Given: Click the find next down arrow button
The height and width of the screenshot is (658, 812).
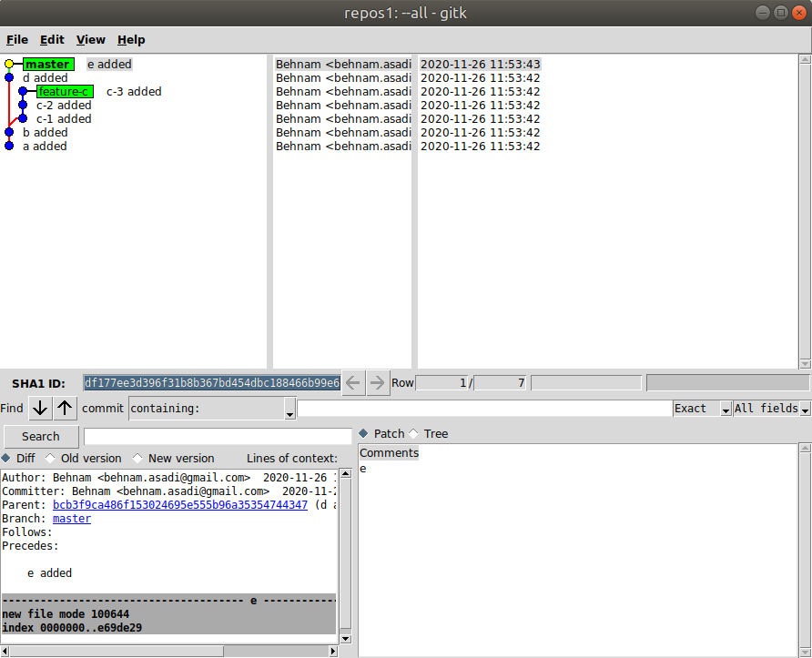Looking at the screenshot, I should [x=40, y=408].
